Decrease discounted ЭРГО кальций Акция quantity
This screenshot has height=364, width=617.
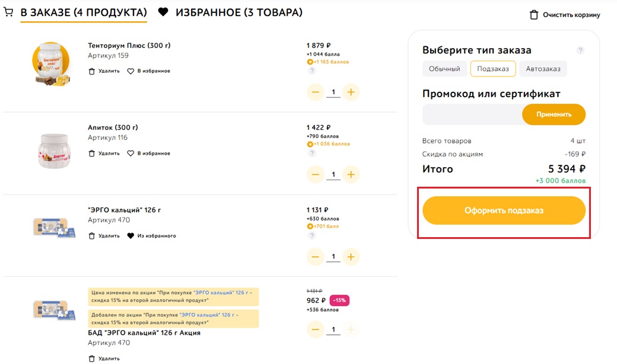[315, 330]
